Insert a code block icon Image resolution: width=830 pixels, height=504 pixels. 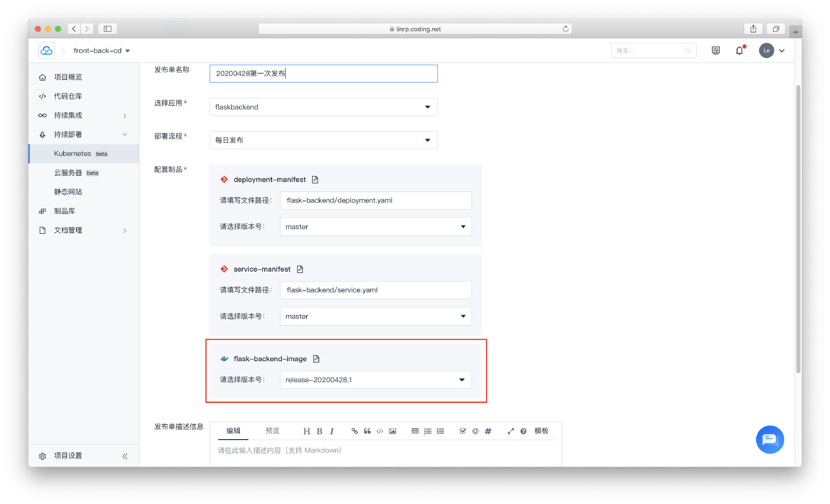coord(380,431)
